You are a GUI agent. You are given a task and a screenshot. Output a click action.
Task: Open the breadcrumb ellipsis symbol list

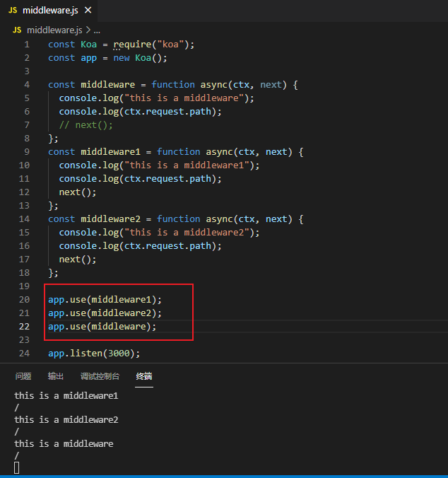pyautogui.click(x=97, y=30)
